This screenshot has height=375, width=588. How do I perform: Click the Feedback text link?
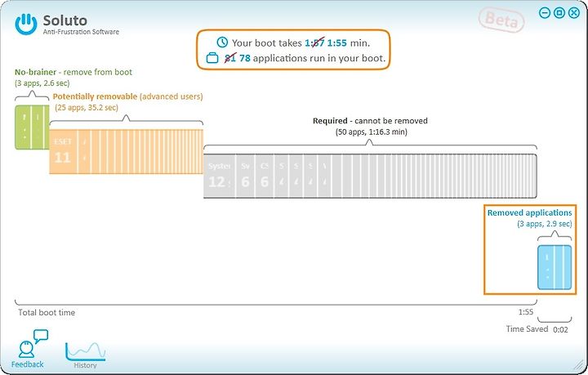[28, 364]
